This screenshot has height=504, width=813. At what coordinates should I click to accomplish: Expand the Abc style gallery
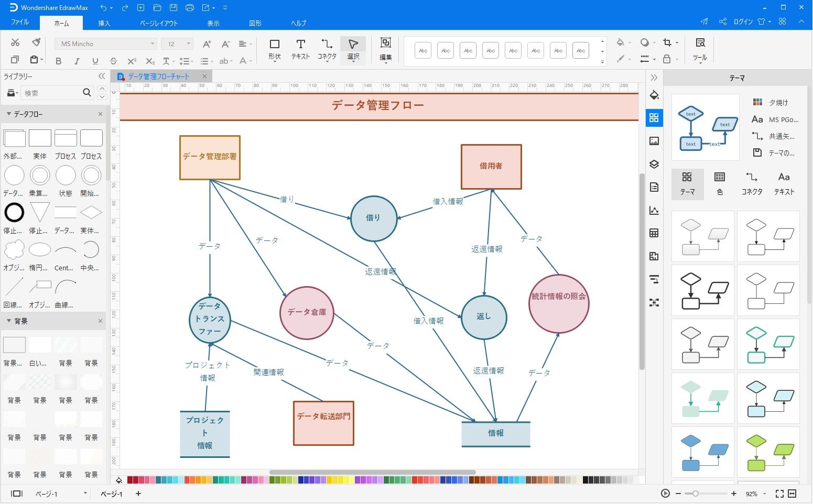click(602, 62)
